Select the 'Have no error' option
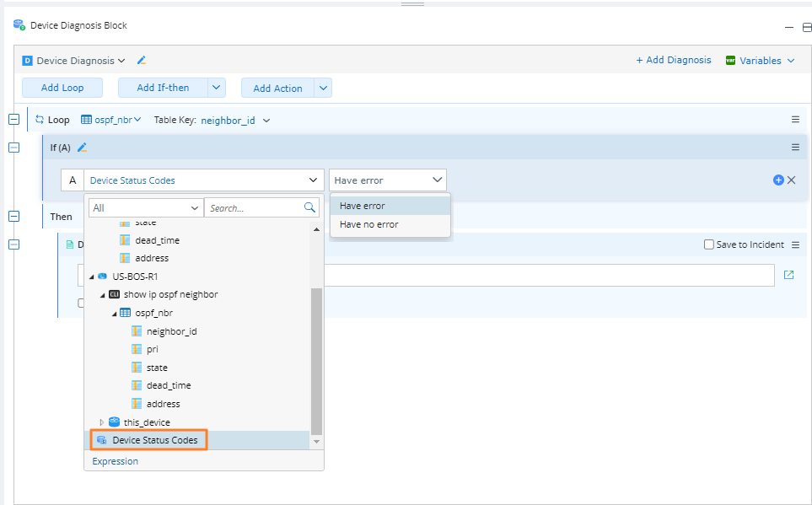812x505 pixels. (369, 224)
